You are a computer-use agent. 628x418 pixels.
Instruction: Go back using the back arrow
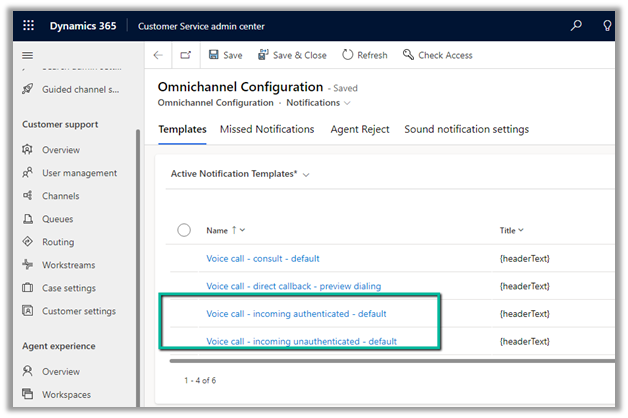(x=158, y=56)
